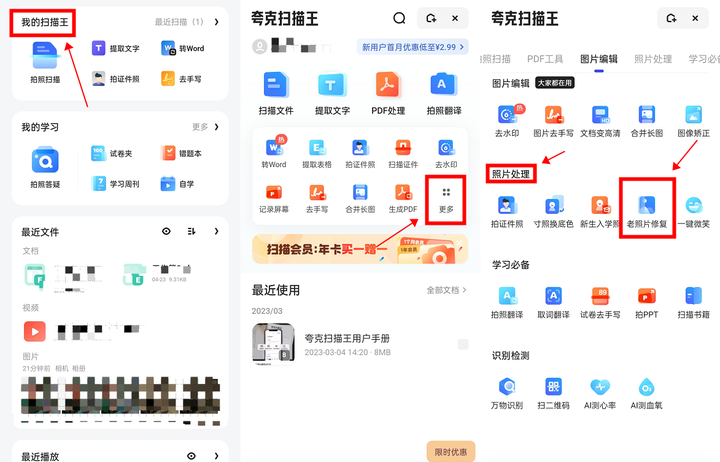Check the box beside 夸克扫描王用户手册
The height and width of the screenshot is (462, 720).
point(462,345)
